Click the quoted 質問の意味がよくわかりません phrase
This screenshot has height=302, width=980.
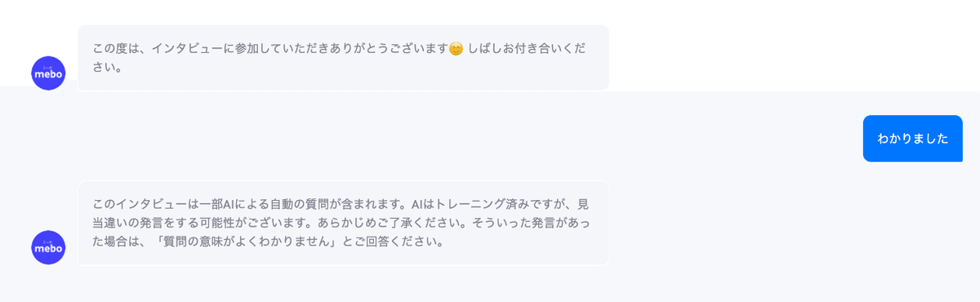(246, 242)
